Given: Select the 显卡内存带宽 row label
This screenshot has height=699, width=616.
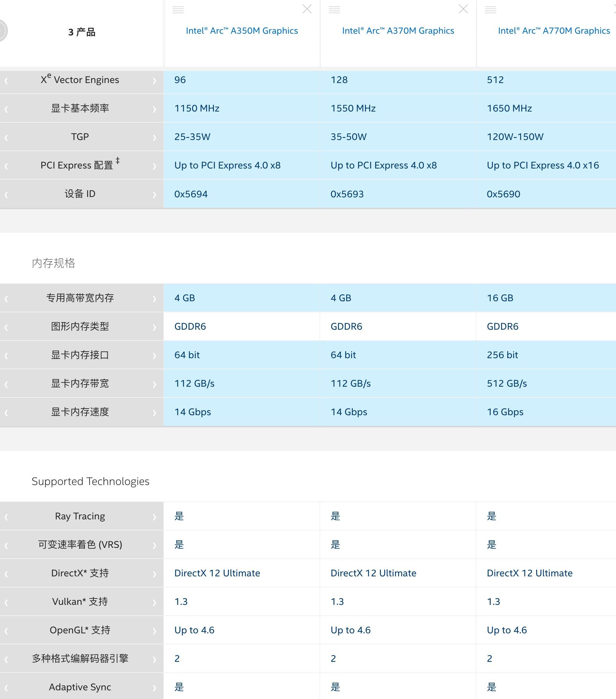Looking at the screenshot, I should (80, 383).
